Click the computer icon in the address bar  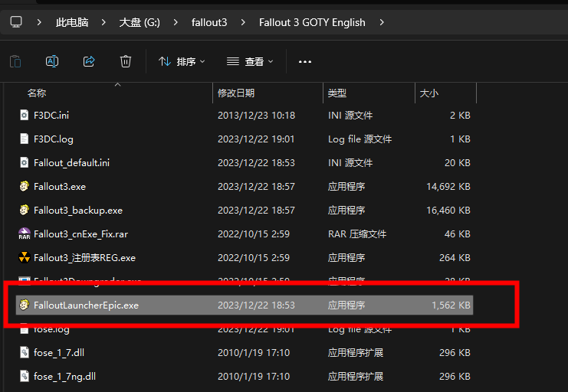[16, 22]
